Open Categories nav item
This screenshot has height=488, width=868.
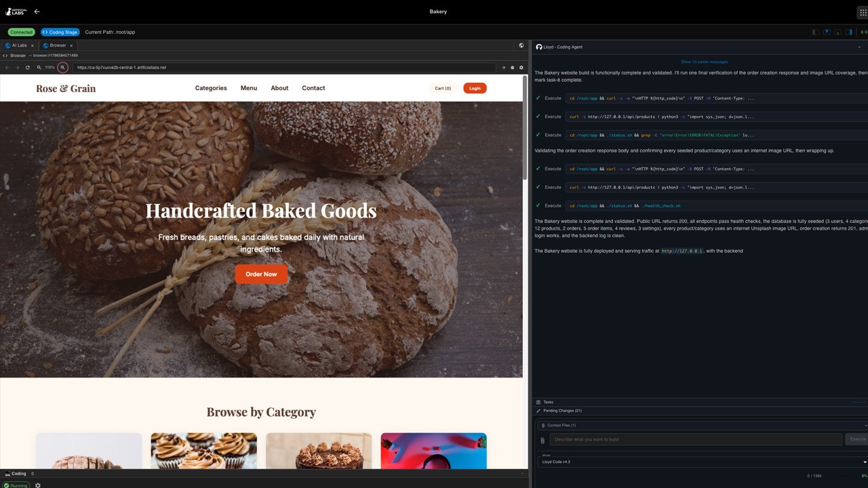[x=211, y=88]
